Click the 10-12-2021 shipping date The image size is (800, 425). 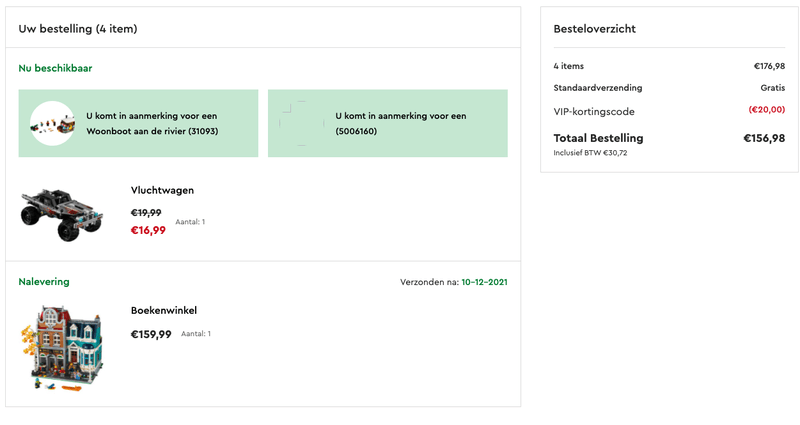point(484,282)
